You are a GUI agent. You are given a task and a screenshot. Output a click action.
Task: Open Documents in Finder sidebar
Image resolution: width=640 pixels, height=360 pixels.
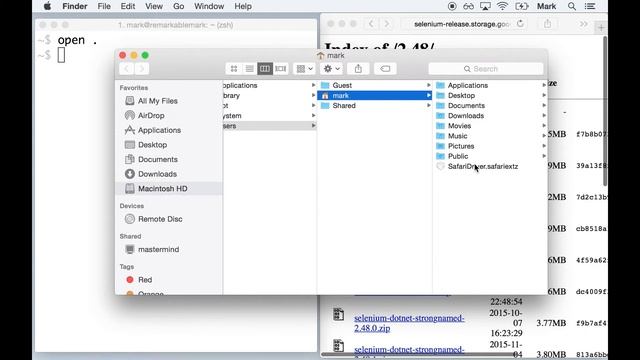pyautogui.click(x=158, y=160)
